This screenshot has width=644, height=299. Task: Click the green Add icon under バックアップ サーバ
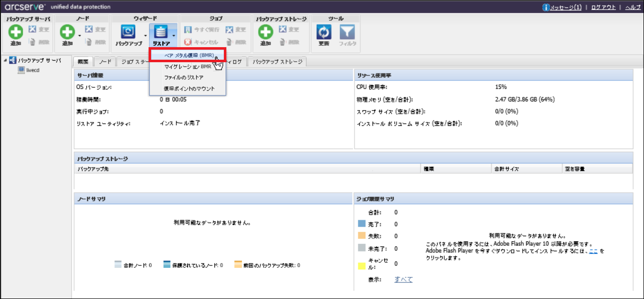pyautogui.click(x=16, y=33)
